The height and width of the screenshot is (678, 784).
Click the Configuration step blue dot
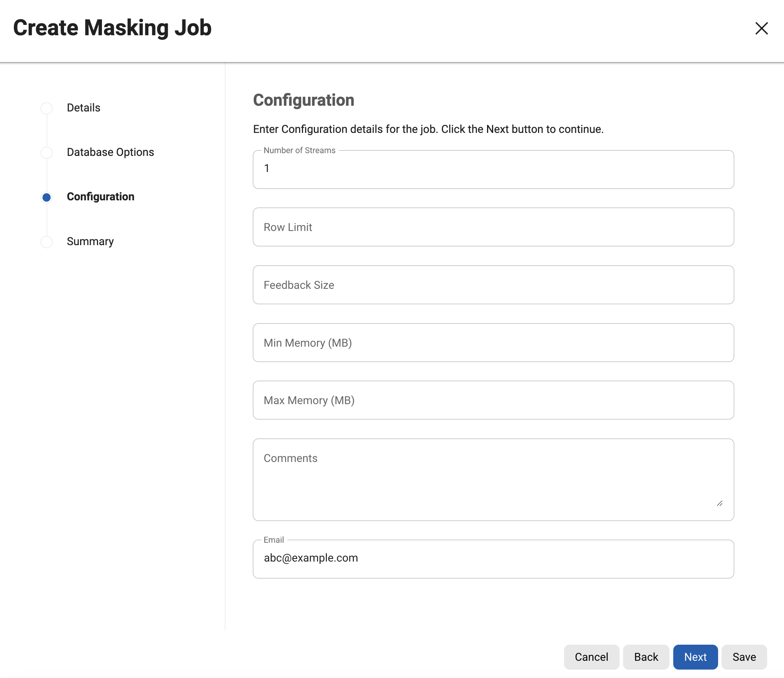(x=47, y=197)
